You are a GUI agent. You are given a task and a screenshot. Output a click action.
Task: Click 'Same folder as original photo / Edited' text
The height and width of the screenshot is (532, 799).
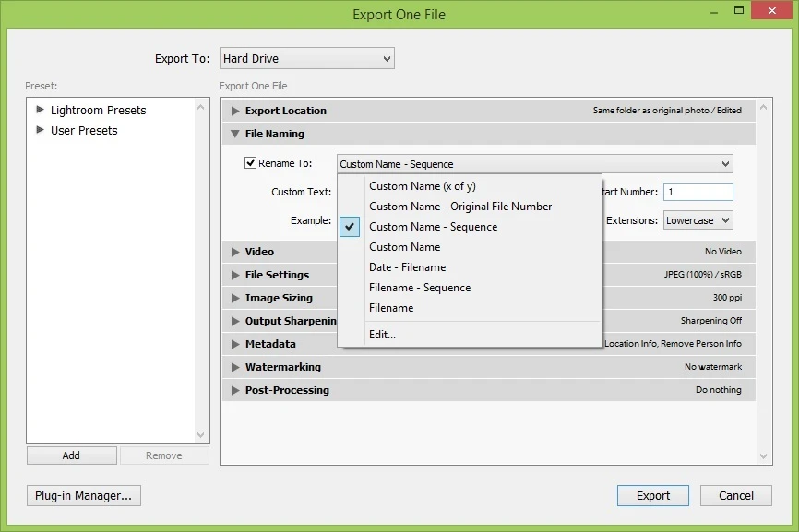coord(667,111)
